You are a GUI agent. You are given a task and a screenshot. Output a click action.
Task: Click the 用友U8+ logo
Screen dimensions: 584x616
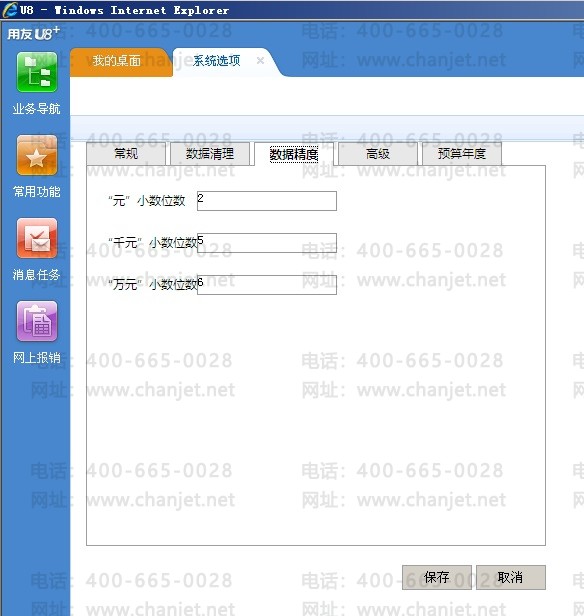(x=33, y=33)
